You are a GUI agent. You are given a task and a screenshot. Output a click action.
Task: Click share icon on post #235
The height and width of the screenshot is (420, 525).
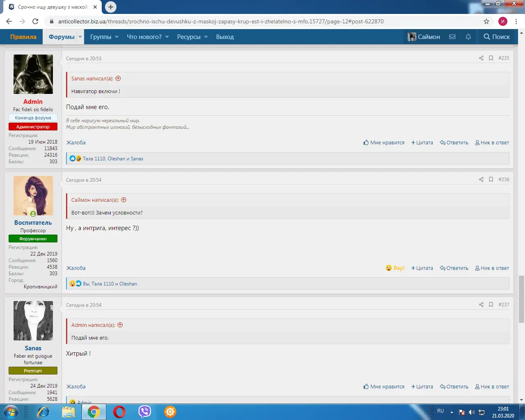(x=481, y=58)
